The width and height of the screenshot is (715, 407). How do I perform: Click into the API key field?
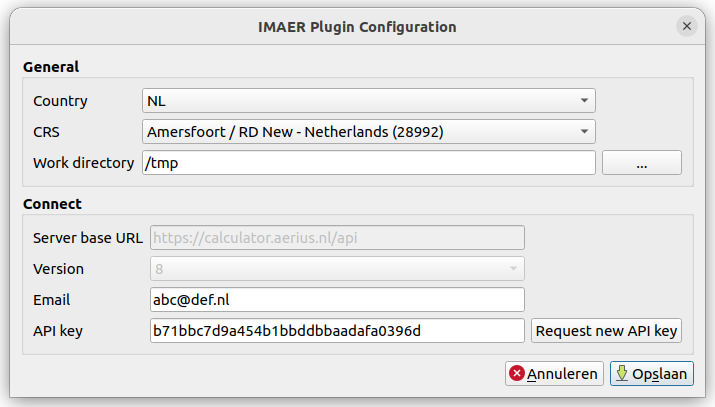(337, 331)
